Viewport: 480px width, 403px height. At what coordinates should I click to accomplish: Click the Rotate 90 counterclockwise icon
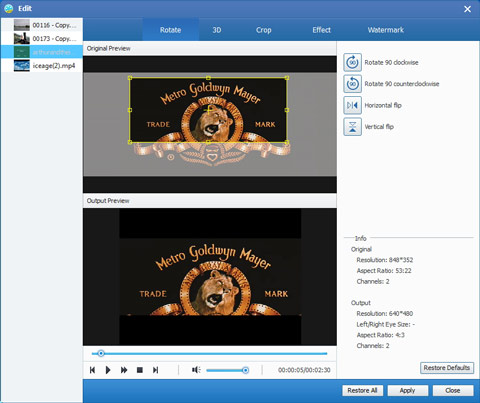point(352,84)
